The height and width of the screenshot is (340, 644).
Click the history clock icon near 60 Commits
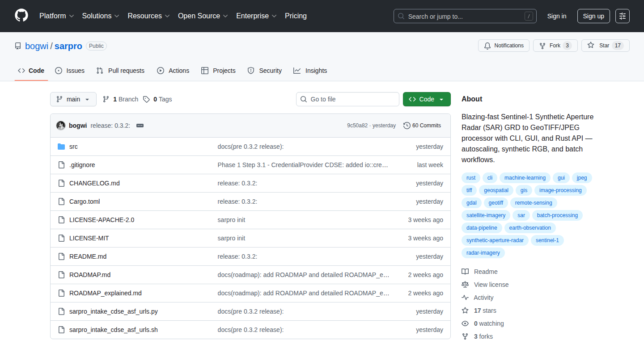point(407,126)
